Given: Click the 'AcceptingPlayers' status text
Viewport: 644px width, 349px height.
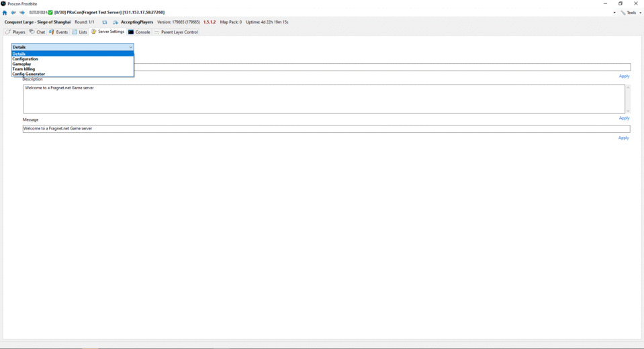Looking at the screenshot, I should coord(137,22).
